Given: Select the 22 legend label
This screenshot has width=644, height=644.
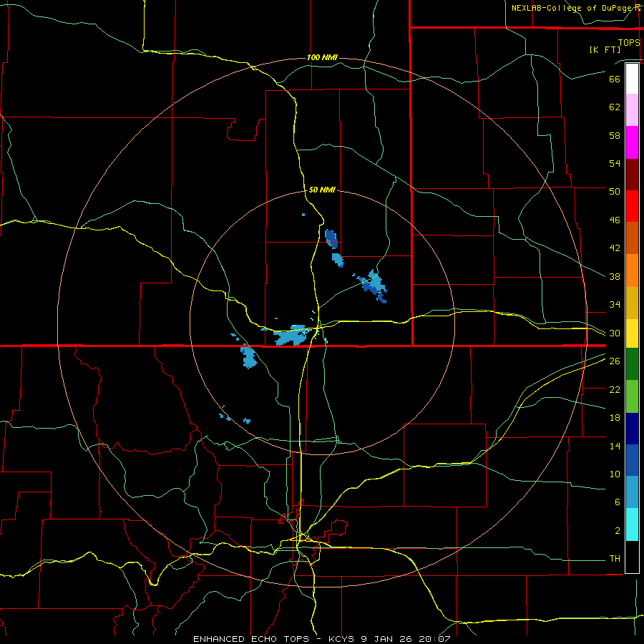Looking at the screenshot, I should pyautogui.click(x=615, y=389).
